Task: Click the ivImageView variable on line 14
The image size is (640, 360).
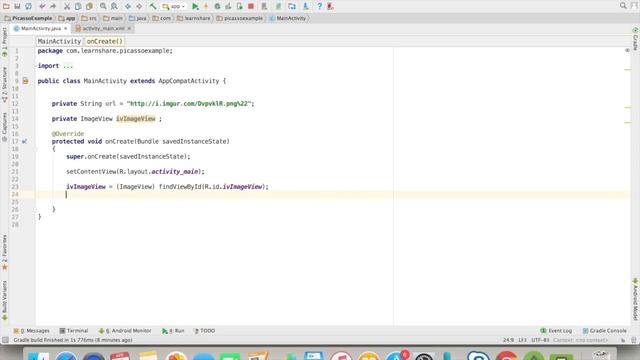Action: [x=136, y=119]
